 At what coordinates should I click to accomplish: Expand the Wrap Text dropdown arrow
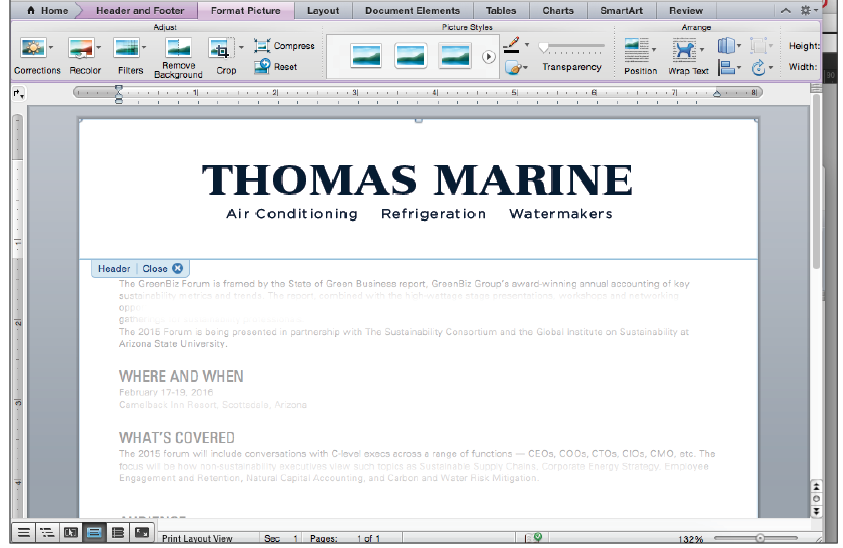coord(702,50)
